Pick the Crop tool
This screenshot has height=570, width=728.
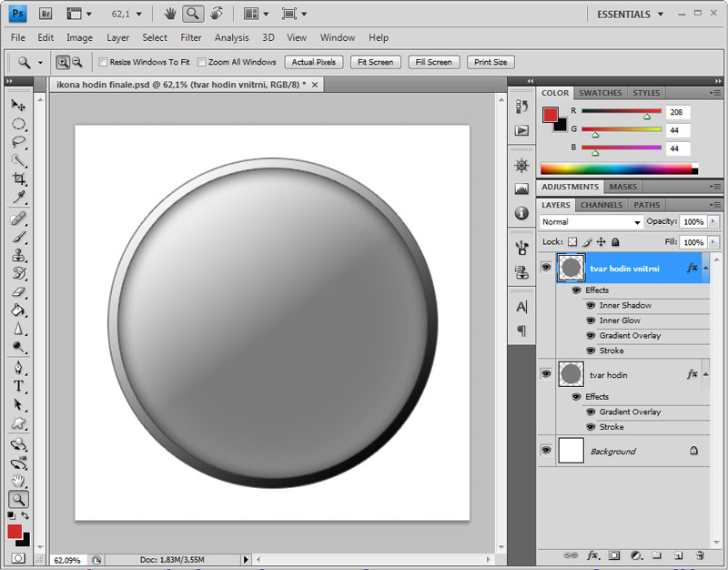[x=18, y=179]
